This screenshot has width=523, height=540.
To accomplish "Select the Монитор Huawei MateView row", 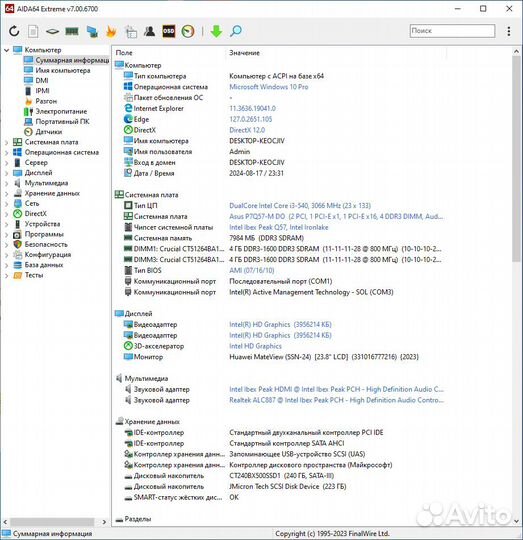I will (x=271, y=357).
